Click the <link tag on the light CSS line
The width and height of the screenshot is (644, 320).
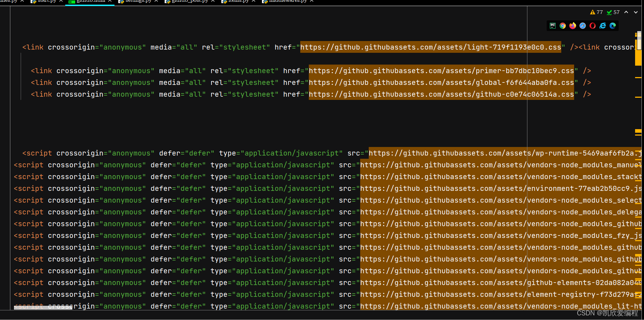click(x=33, y=47)
